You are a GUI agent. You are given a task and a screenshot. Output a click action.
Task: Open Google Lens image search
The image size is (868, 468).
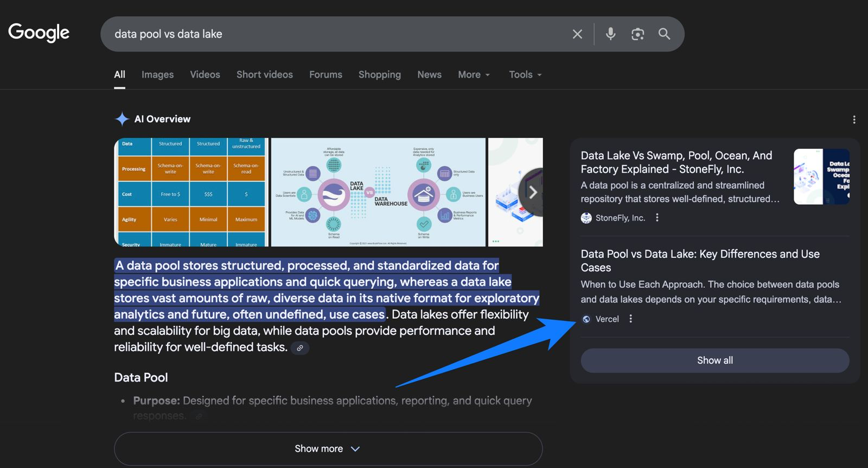637,34
